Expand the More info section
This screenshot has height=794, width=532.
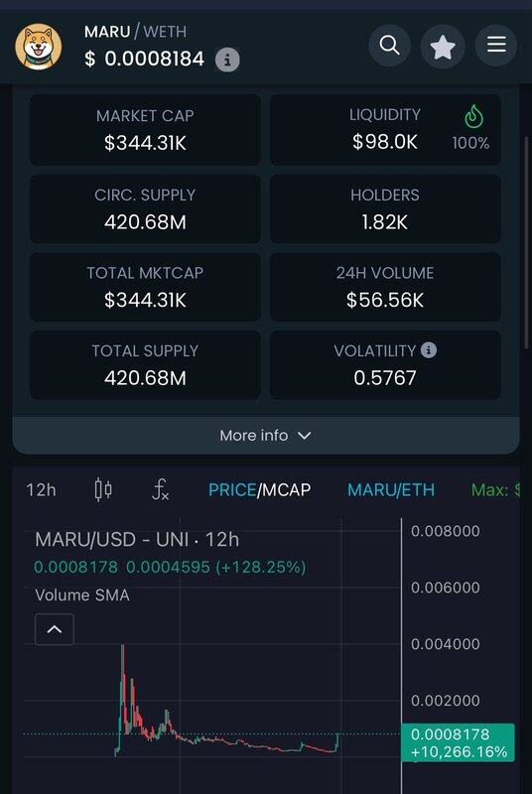coord(266,436)
